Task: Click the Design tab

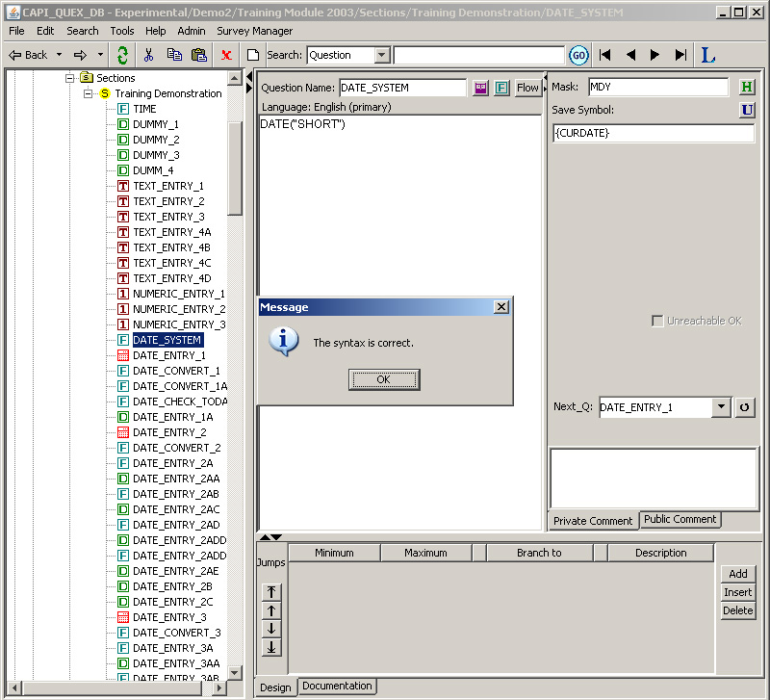Action: (275, 687)
